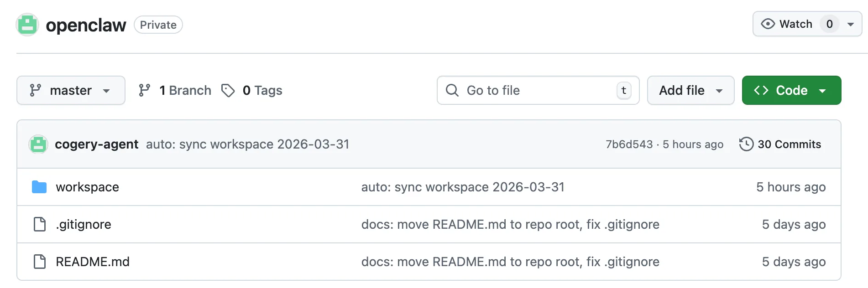This screenshot has height=288, width=868.
Task: Click the branch icon beside 1 Branch
Action: click(x=145, y=91)
